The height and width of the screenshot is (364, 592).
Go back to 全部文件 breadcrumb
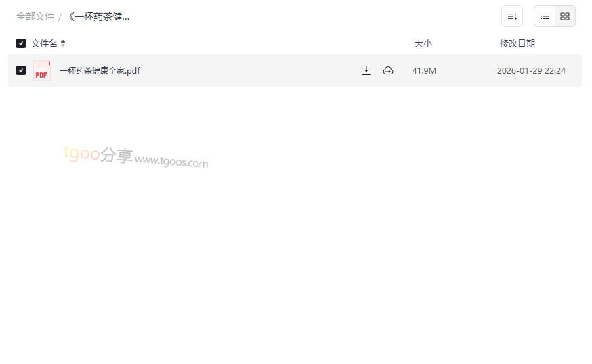[x=35, y=17]
